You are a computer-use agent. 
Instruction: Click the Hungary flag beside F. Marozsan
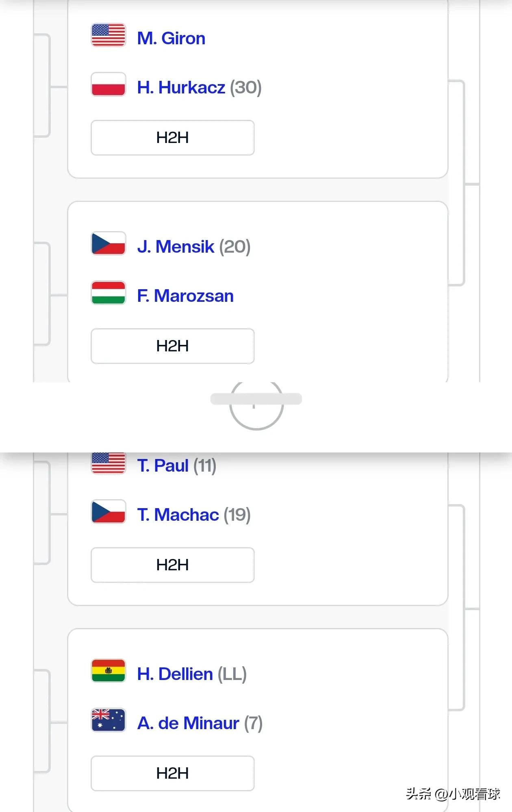tap(108, 292)
